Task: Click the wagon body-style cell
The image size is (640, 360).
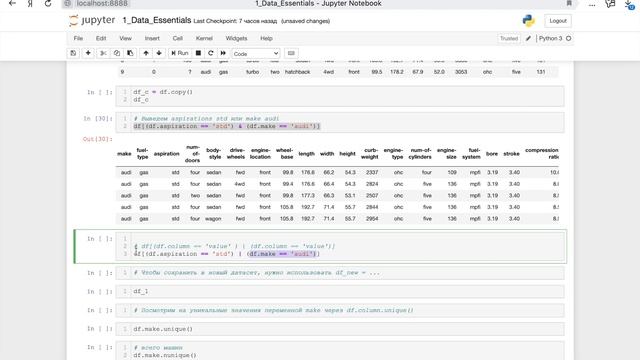Action: pos(213,219)
